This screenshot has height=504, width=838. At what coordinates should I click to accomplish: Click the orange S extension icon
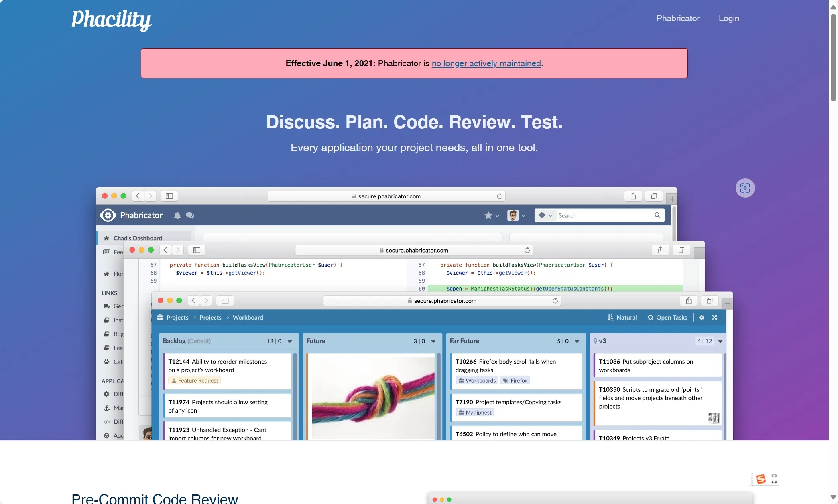coord(761,479)
